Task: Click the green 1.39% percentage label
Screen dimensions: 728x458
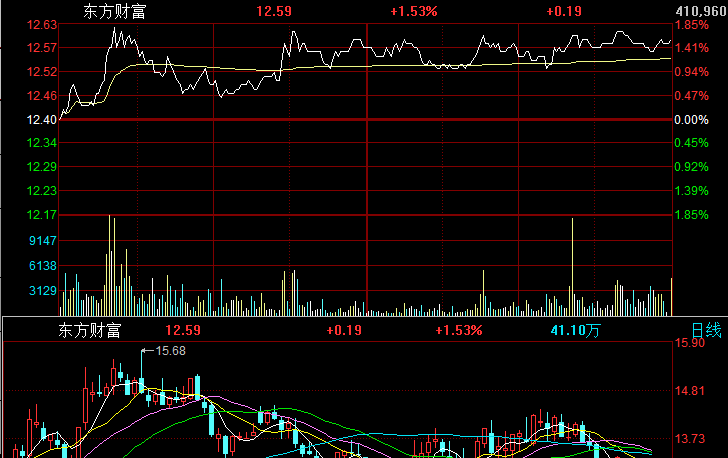Action: point(691,191)
